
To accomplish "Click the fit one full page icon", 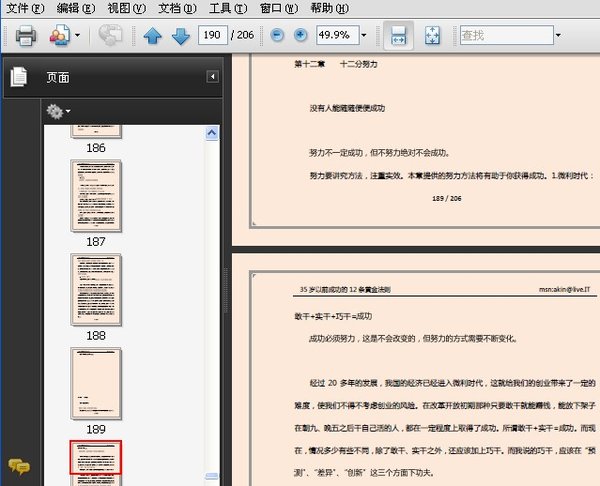I will tap(432, 36).
